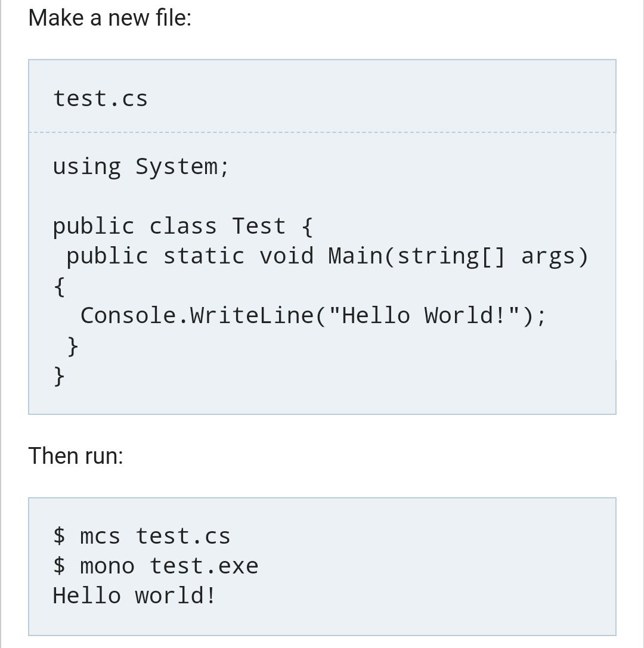Click the word 'class' in the code

click(182, 226)
